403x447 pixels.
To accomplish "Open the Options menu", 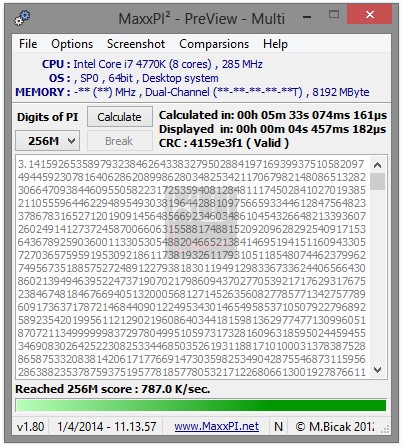I will (72, 44).
